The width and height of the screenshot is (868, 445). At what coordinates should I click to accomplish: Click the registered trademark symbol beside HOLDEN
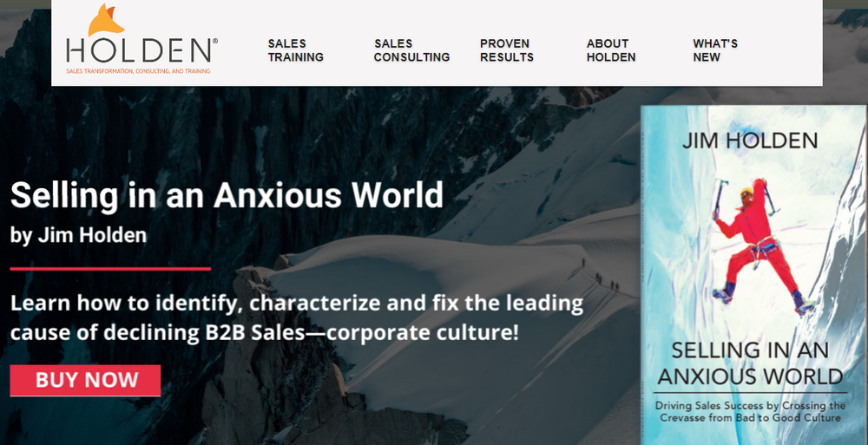[x=214, y=42]
